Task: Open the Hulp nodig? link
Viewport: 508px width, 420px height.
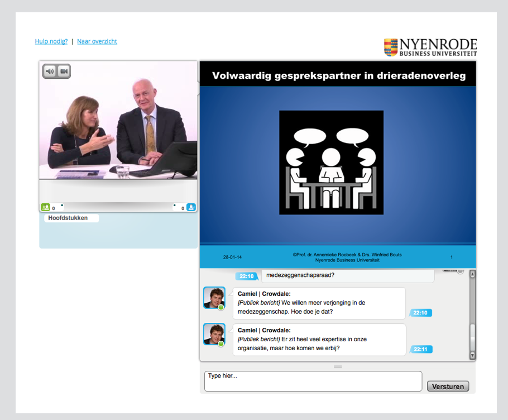Action: pyautogui.click(x=51, y=41)
